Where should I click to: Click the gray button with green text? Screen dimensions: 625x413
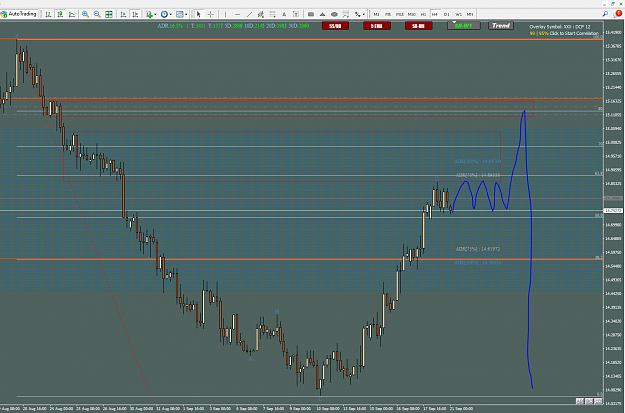pyautogui.click(x=464, y=26)
